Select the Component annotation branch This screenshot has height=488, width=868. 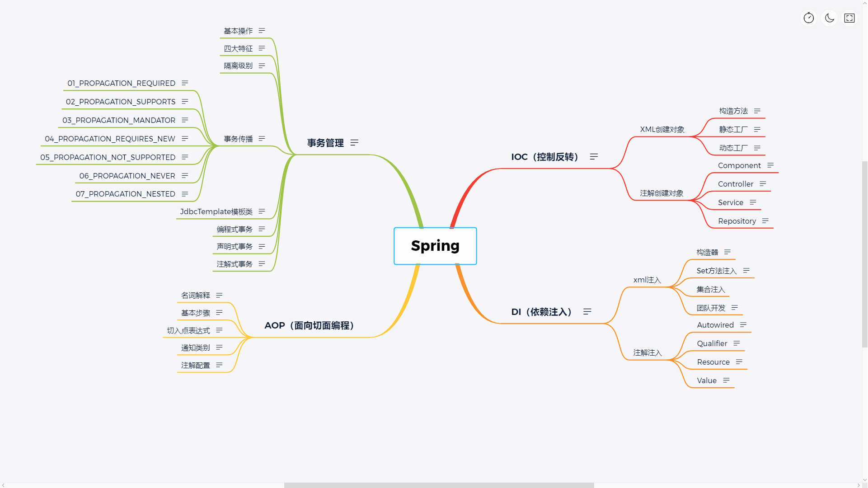pos(739,165)
